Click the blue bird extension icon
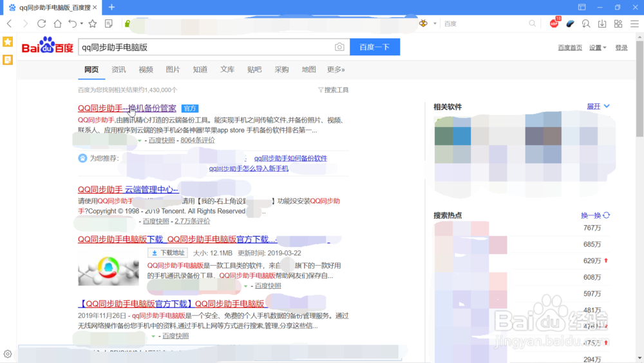The width and height of the screenshot is (644, 363). click(x=570, y=23)
